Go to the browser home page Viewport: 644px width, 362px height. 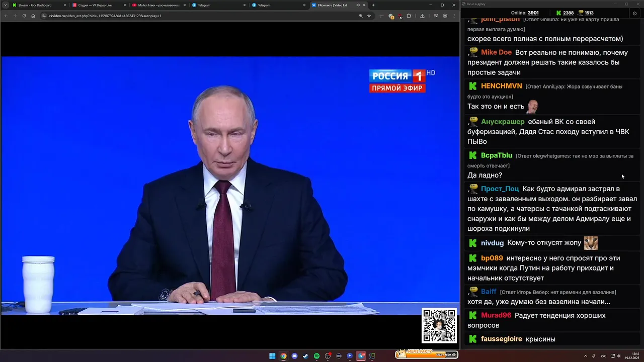pyautogui.click(x=33, y=16)
